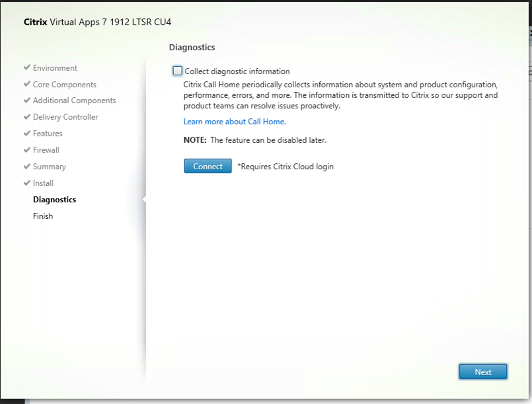Click the Firewall checkmark icon
Image resolution: width=532 pixels, height=404 pixels.
pos(27,149)
